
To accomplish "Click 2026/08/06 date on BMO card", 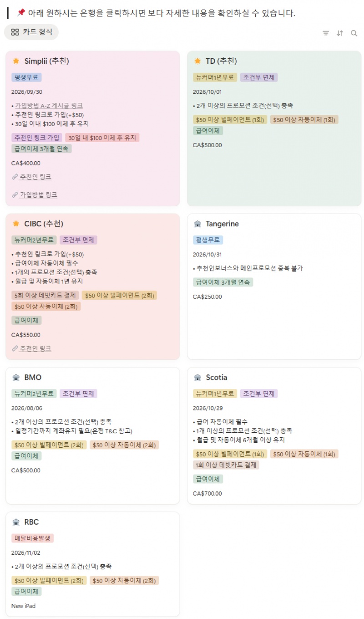I will [x=27, y=408].
